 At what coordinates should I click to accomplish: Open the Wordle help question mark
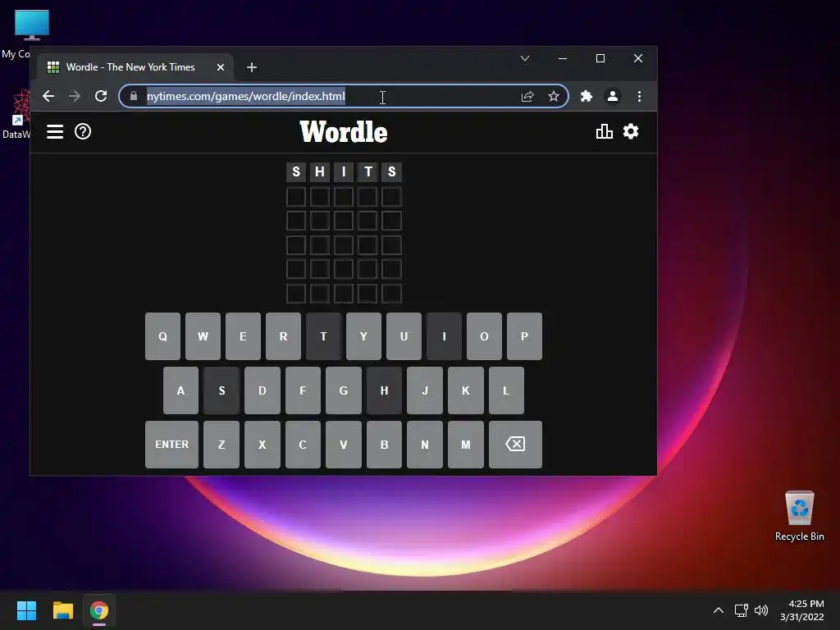[83, 131]
